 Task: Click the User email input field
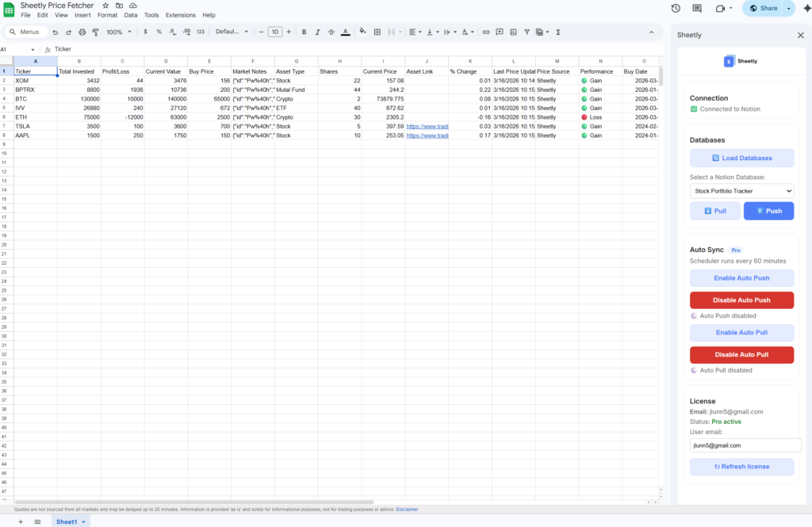[x=745, y=445]
